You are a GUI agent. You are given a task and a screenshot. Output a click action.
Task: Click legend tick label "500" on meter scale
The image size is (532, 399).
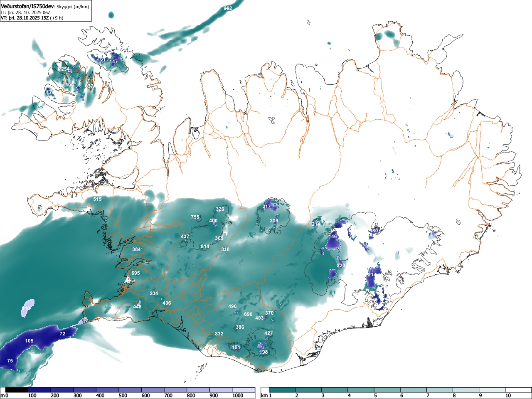(x=123, y=396)
